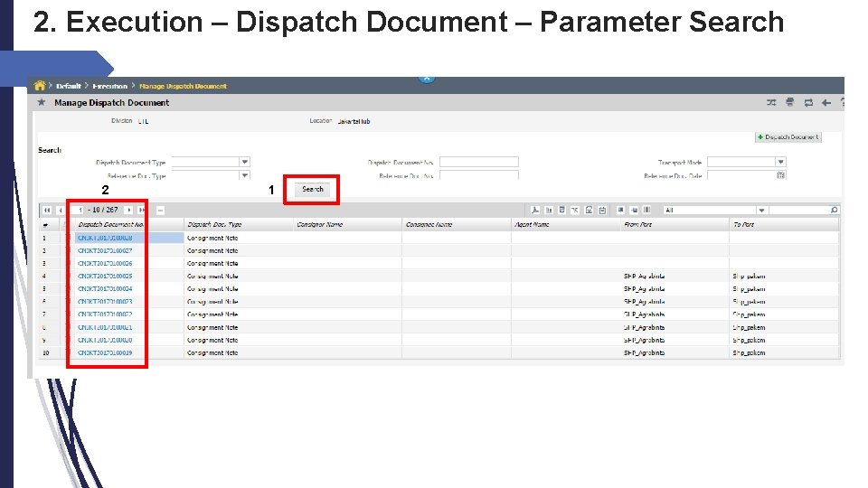Go back using the left arrow icon

[x=826, y=102]
